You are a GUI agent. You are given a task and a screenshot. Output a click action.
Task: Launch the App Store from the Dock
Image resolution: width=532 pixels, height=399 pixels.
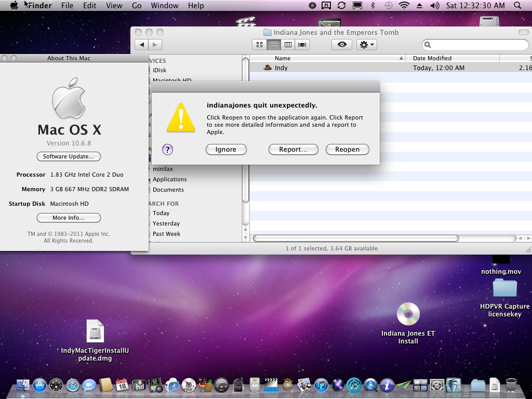coord(39,385)
